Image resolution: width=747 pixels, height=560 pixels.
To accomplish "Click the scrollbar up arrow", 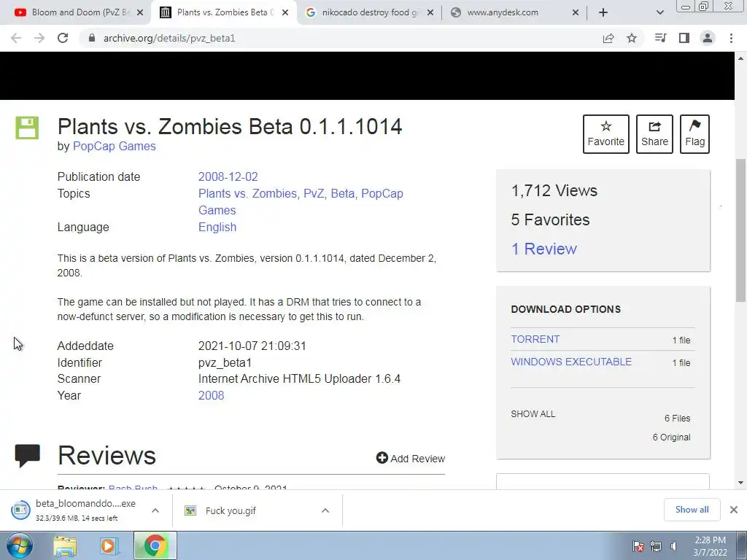I will click(740, 58).
